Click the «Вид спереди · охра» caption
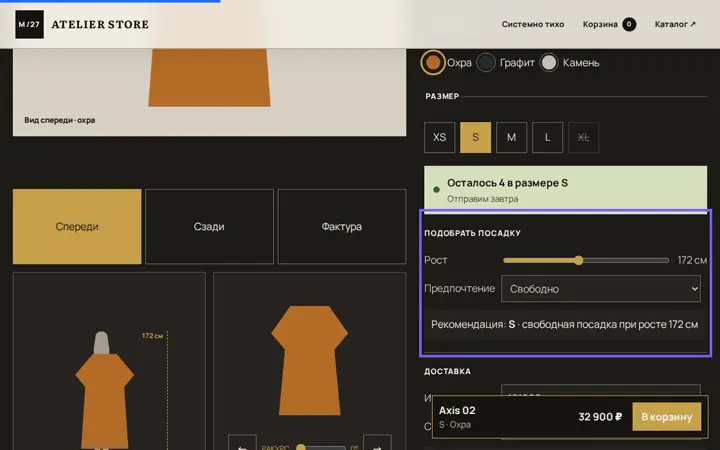Viewport: 720px width, 450px height. [x=60, y=120]
